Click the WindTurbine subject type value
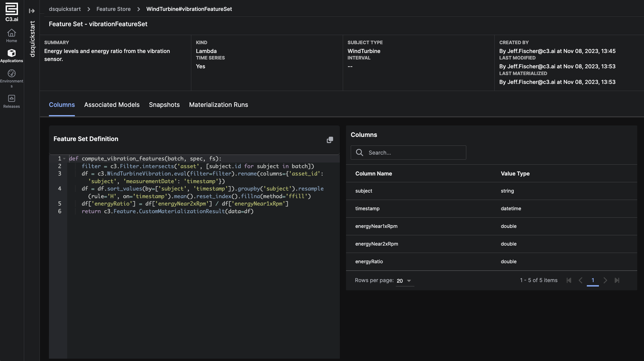Viewport: 644px width, 361px height. 364,51
